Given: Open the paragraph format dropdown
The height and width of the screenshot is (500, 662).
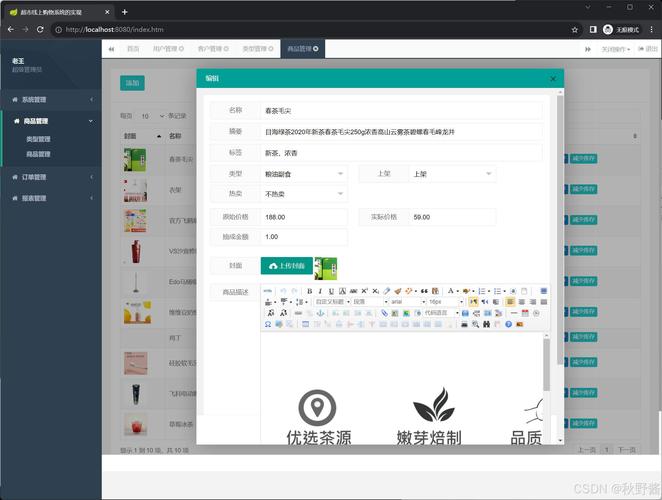Looking at the screenshot, I should [x=370, y=302].
